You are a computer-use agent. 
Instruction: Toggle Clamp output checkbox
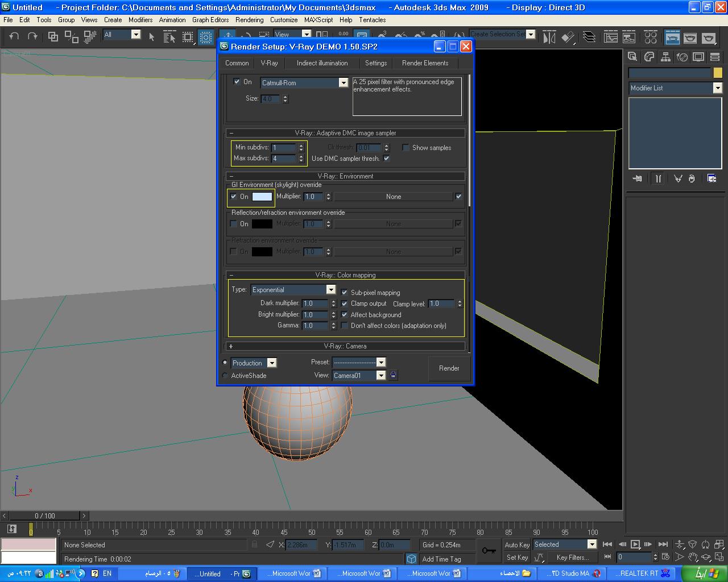[344, 304]
